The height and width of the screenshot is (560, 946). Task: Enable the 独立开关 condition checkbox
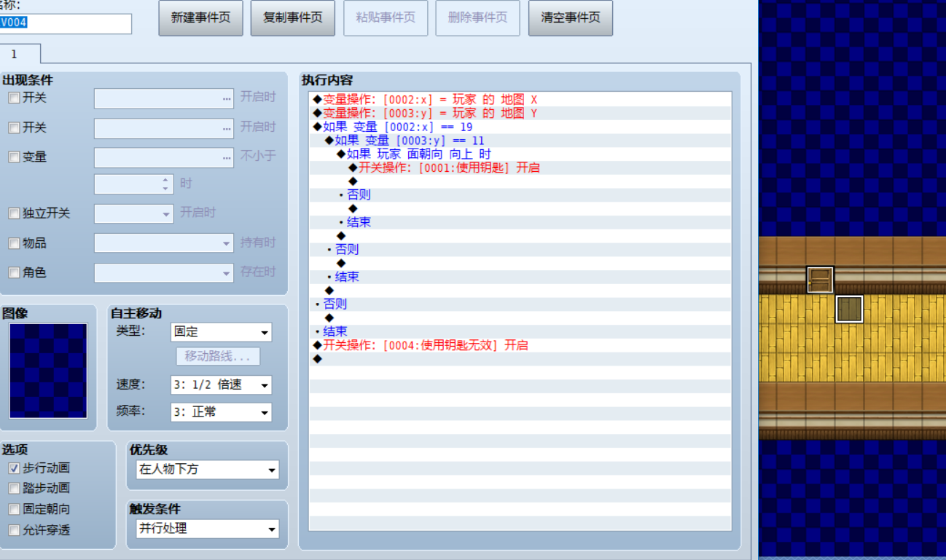coord(14,213)
